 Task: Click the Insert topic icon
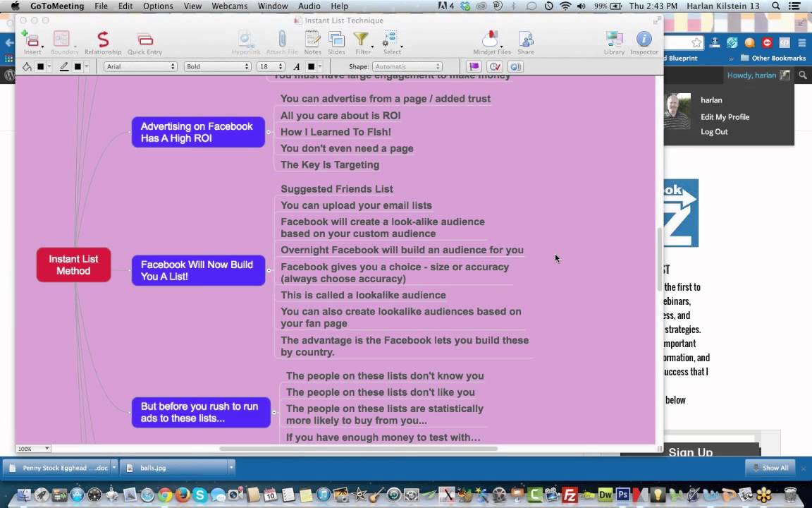(31, 40)
